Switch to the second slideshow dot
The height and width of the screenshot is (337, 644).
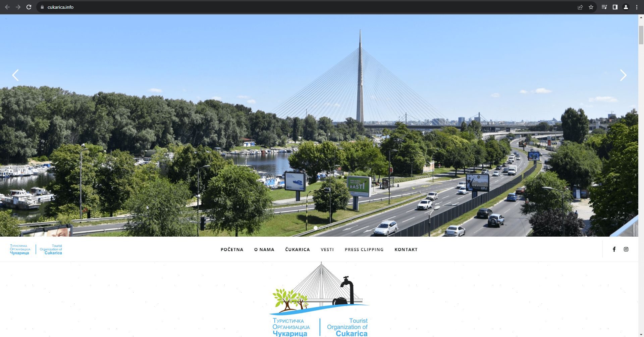pos(321,228)
